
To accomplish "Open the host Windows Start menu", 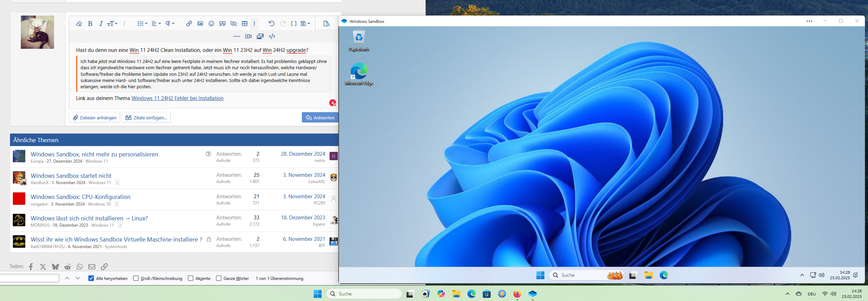I will point(317,294).
